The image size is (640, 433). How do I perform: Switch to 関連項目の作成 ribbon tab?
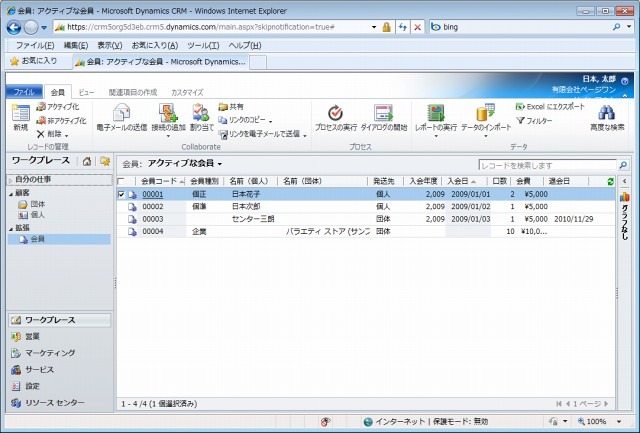pos(133,92)
